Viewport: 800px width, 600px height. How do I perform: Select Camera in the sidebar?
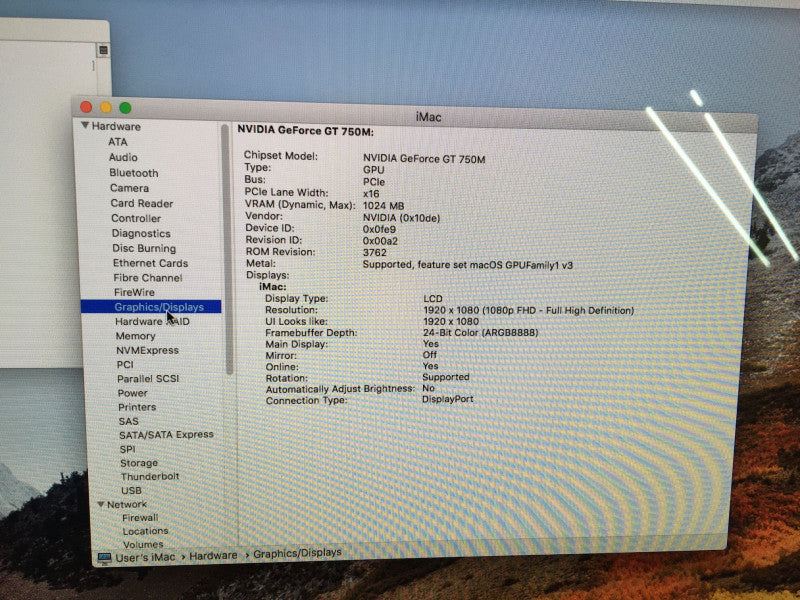pos(130,188)
